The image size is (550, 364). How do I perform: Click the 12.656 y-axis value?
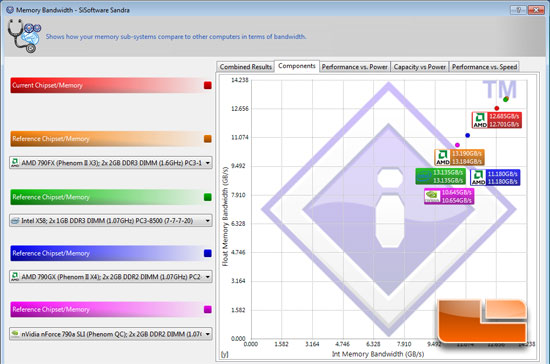240,109
